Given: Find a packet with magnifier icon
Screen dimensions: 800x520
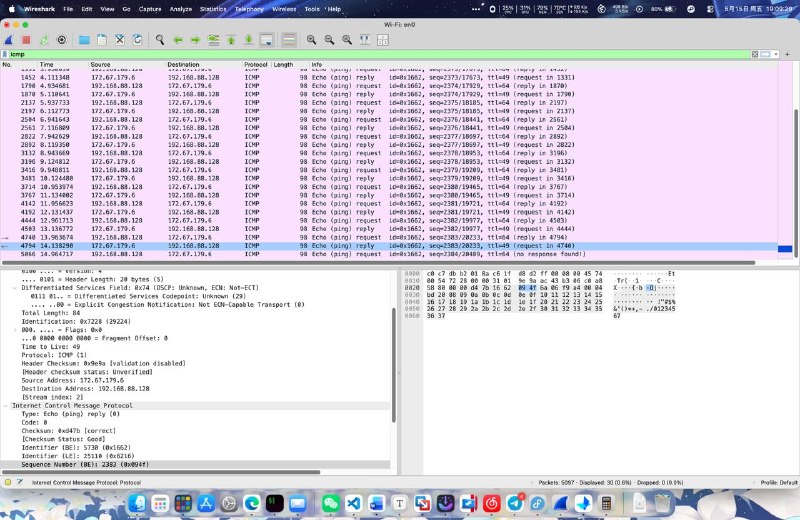Looking at the screenshot, I should tap(160, 40).
